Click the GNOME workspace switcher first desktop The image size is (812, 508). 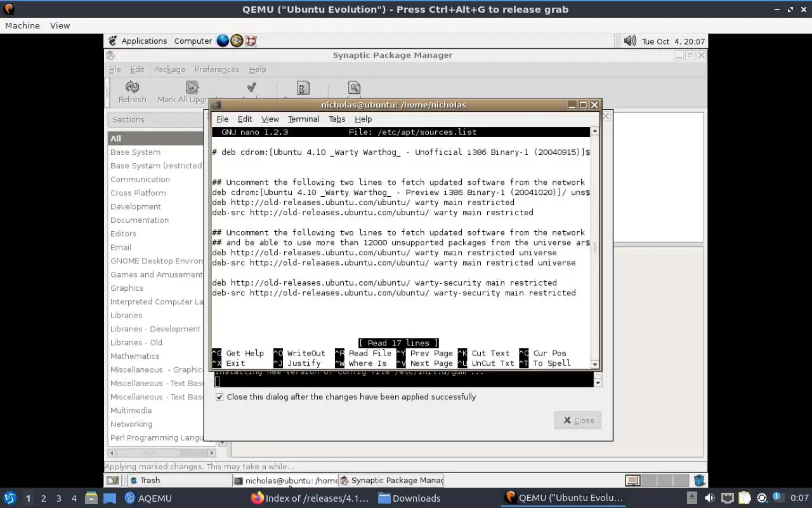(632, 481)
